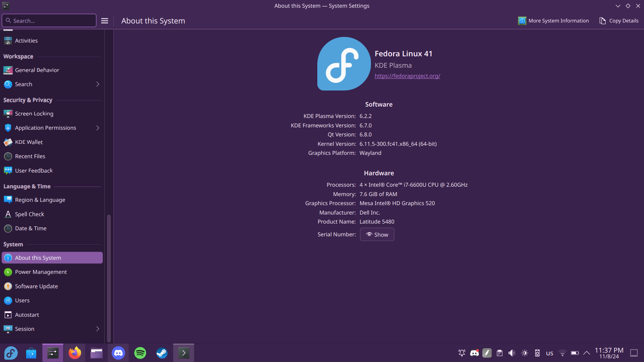Open brightness settings in tray
Viewport: 644px width, 362px height.
[x=525, y=353]
